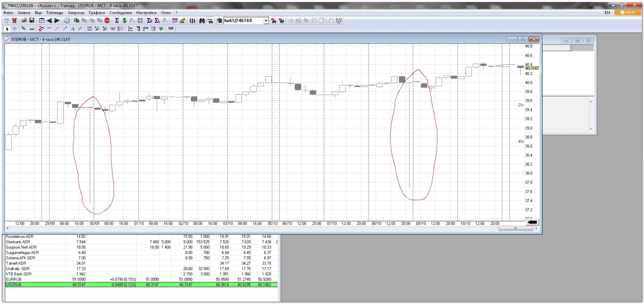Select the VTB Bank GDR row
This screenshot has width=644, height=304.
tap(141, 274)
